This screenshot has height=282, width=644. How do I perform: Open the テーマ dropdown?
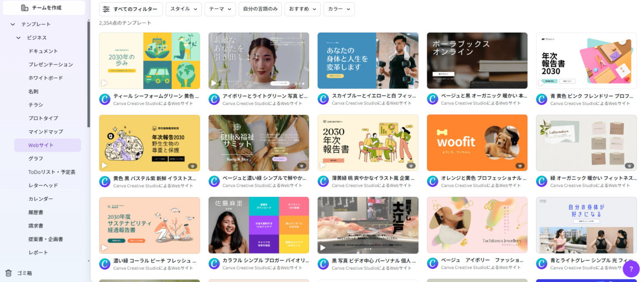pos(220,9)
